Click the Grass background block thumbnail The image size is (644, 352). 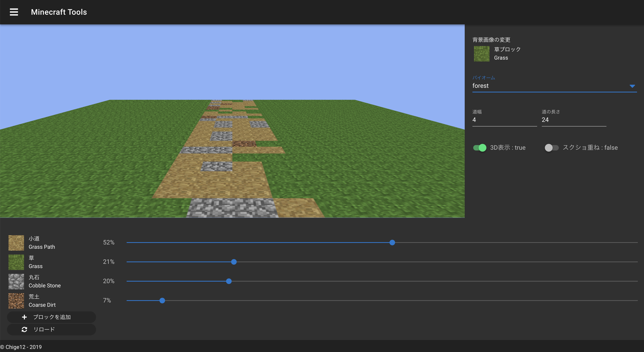click(482, 54)
